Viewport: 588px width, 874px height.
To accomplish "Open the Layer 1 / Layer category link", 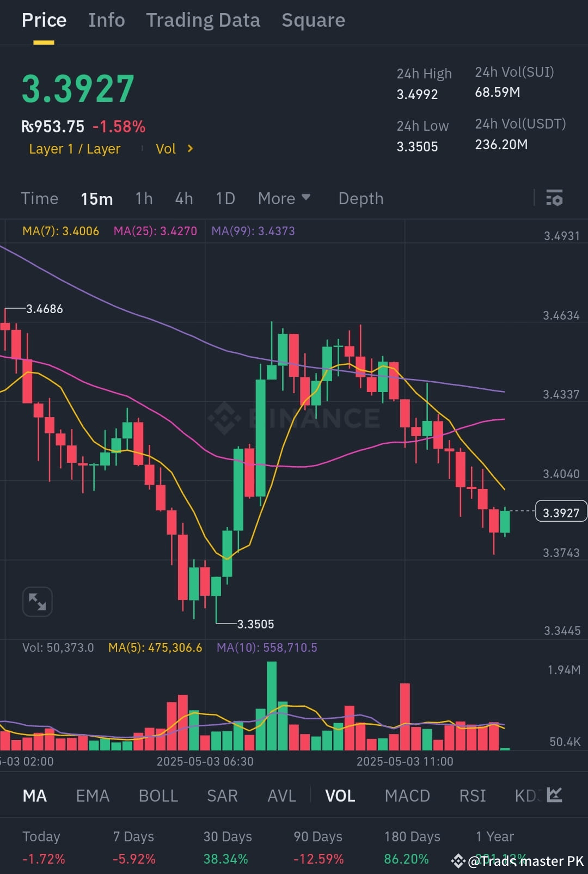I will pyautogui.click(x=75, y=149).
